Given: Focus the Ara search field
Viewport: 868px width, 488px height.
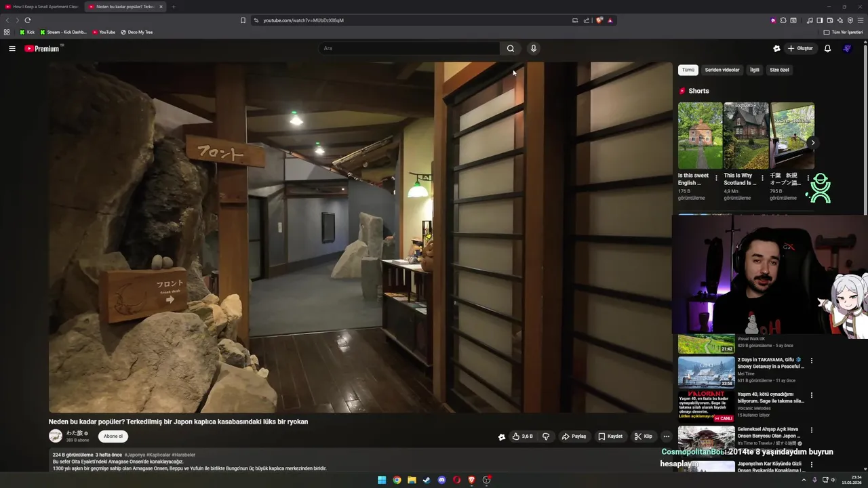Looking at the screenshot, I should tap(409, 48).
